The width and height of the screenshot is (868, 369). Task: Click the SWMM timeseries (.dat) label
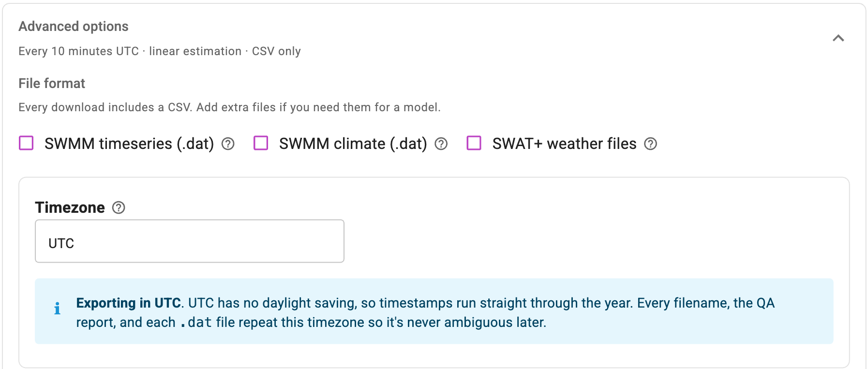click(x=129, y=144)
